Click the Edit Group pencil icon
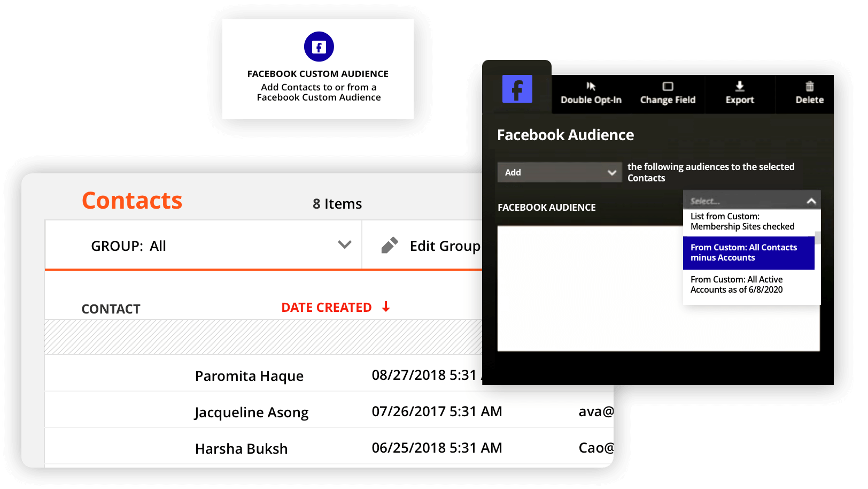 (390, 244)
